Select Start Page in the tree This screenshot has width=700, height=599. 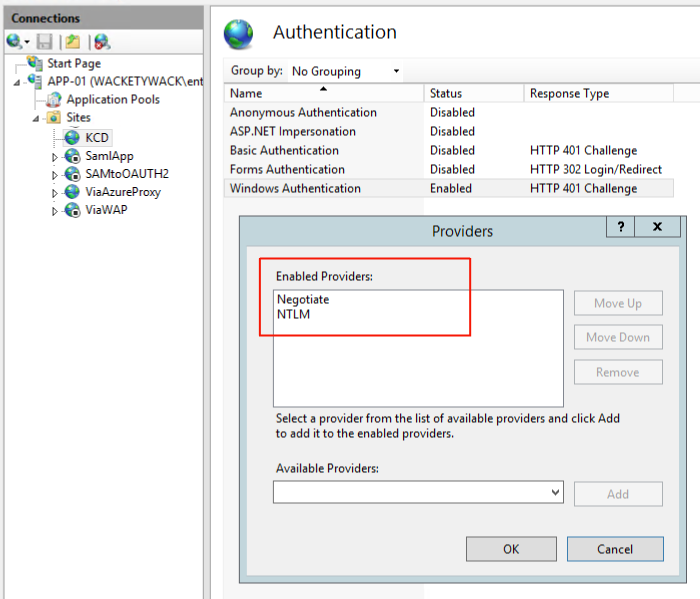(74, 63)
